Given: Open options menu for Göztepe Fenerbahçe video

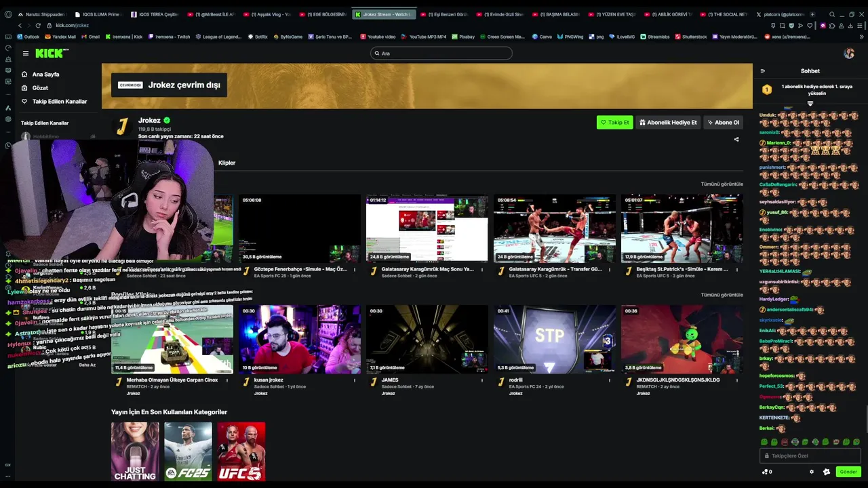Looking at the screenshot, I should (x=355, y=269).
